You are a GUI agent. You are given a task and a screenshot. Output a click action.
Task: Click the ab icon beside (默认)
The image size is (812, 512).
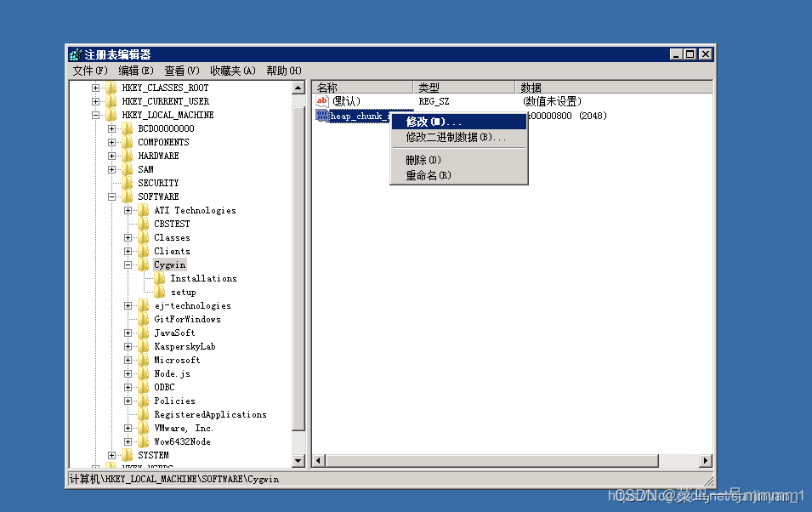point(322,100)
